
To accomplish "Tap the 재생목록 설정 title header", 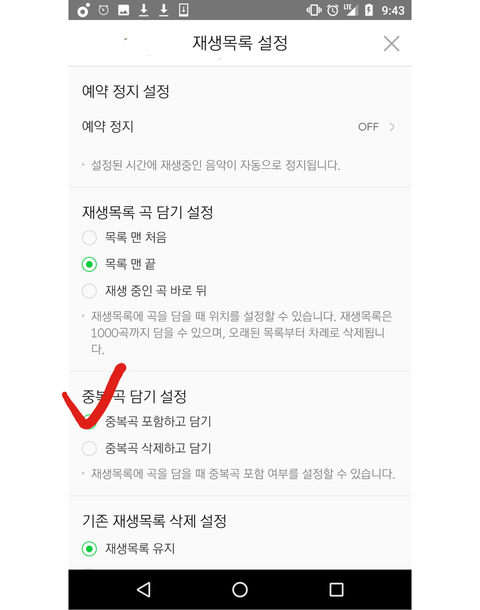I will (240, 43).
